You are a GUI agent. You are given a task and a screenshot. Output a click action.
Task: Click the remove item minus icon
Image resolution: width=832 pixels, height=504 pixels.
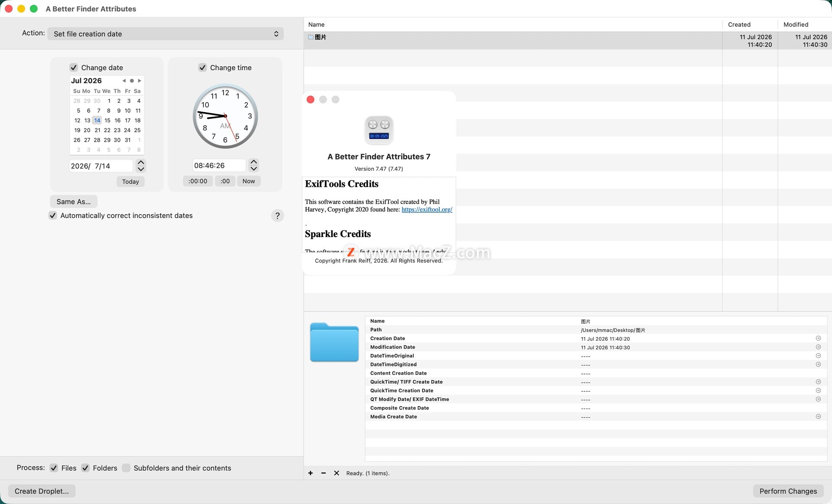pos(323,473)
